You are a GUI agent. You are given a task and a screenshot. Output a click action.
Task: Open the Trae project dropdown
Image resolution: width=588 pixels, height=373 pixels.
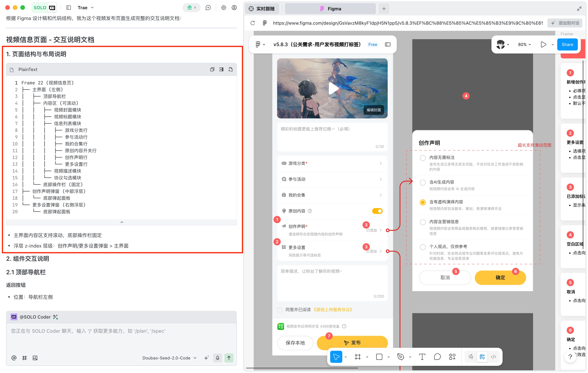point(85,8)
